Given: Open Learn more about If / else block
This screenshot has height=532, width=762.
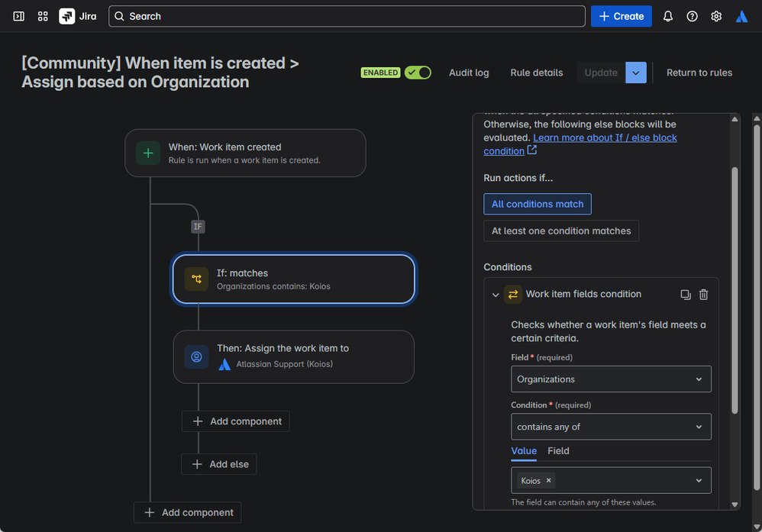Looking at the screenshot, I should [x=605, y=137].
